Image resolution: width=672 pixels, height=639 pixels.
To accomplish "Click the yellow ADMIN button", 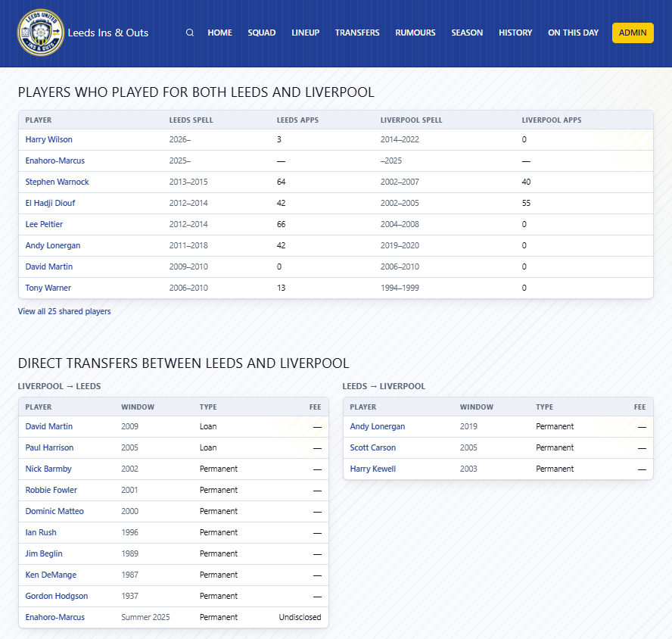I will 633,33.
